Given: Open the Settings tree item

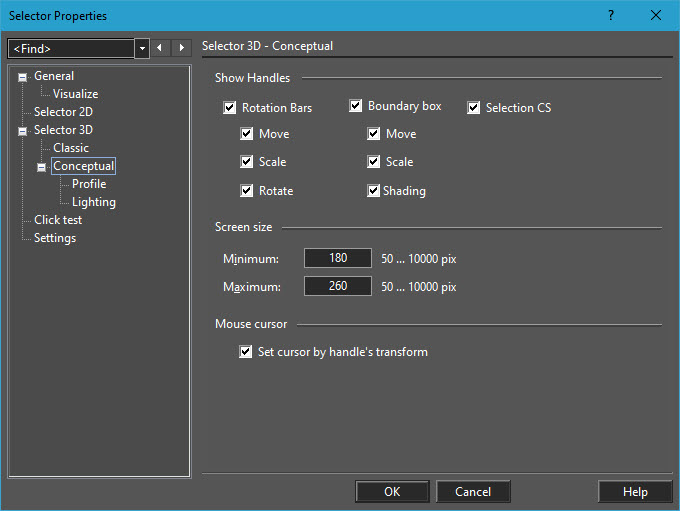Looking at the screenshot, I should point(55,238).
